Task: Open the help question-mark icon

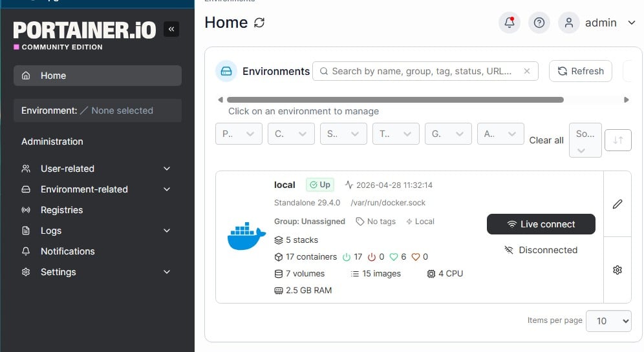Action: [x=539, y=22]
